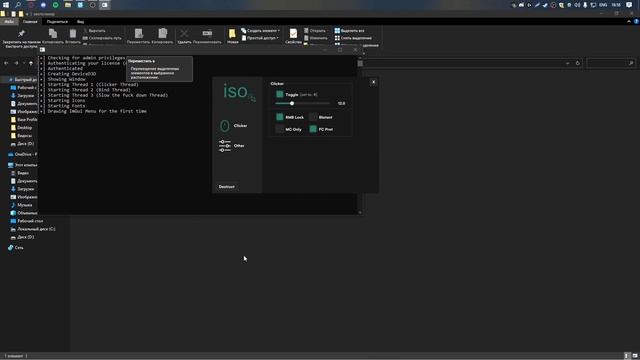Switch to the View (Вид) ribbon tab
640x360 pixels.
point(80,22)
